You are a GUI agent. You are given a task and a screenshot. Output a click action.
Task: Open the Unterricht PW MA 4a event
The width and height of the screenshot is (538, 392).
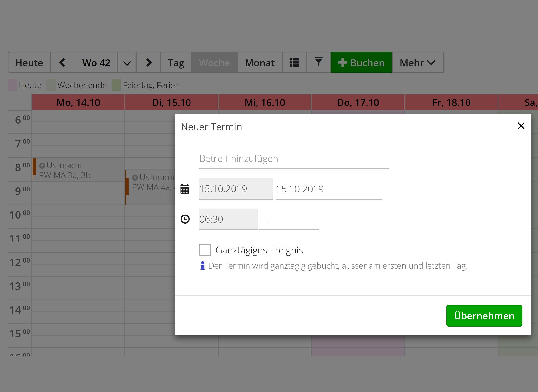(151, 187)
